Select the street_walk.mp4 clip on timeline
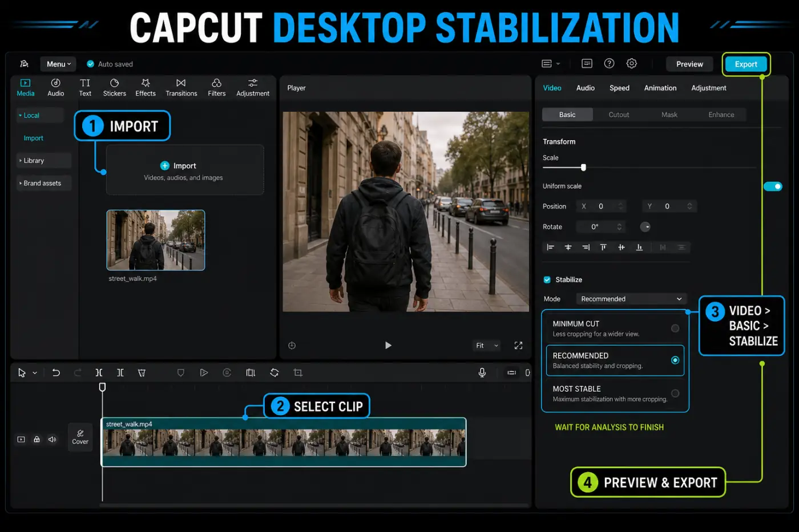The image size is (799, 532). pos(284,442)
